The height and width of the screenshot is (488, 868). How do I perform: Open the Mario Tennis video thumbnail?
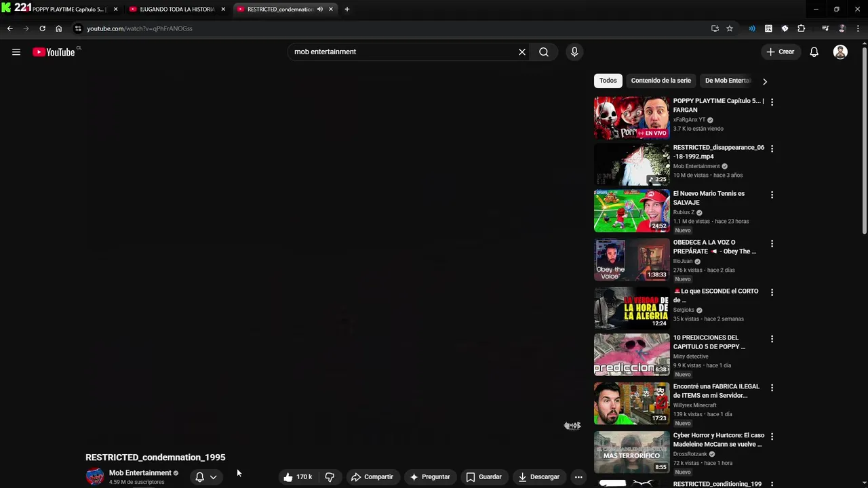[x=631, y=211]
